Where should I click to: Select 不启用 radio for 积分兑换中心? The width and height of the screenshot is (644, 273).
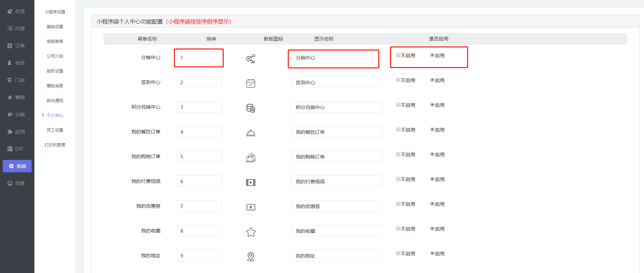tap(398, 105)
